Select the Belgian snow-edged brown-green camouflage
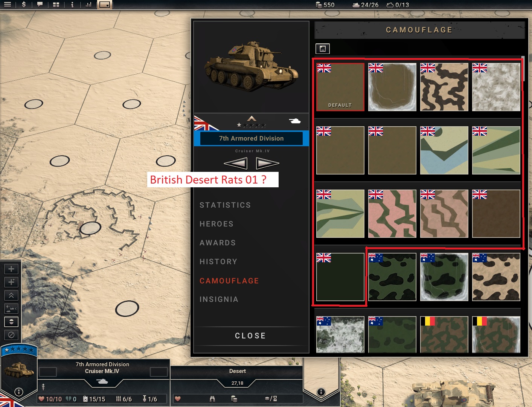Viewport: 532px width, 407px height. 496,335
